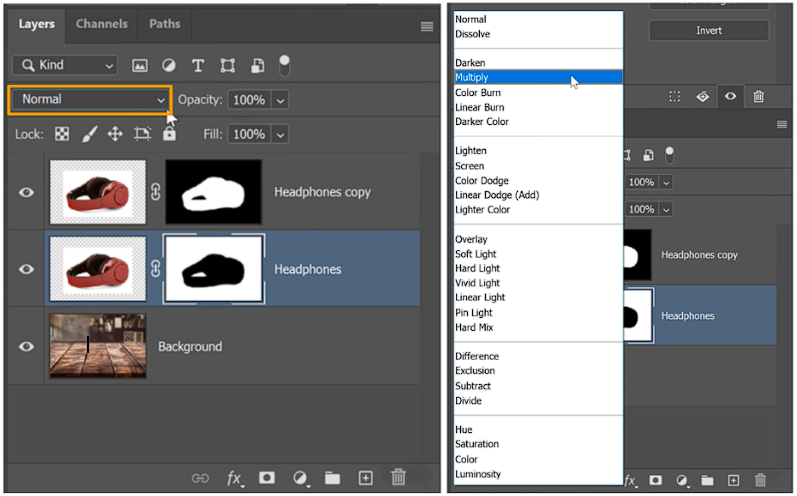Select Background layer thumbnail
The height and width of the screenshot is (496, 797).
(x=98, y=347)
